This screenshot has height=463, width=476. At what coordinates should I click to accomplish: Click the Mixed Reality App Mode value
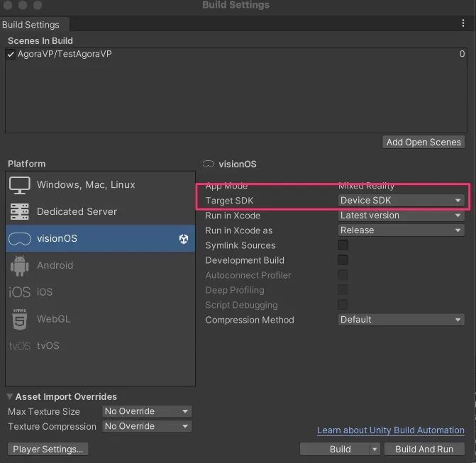coord(367,186)
